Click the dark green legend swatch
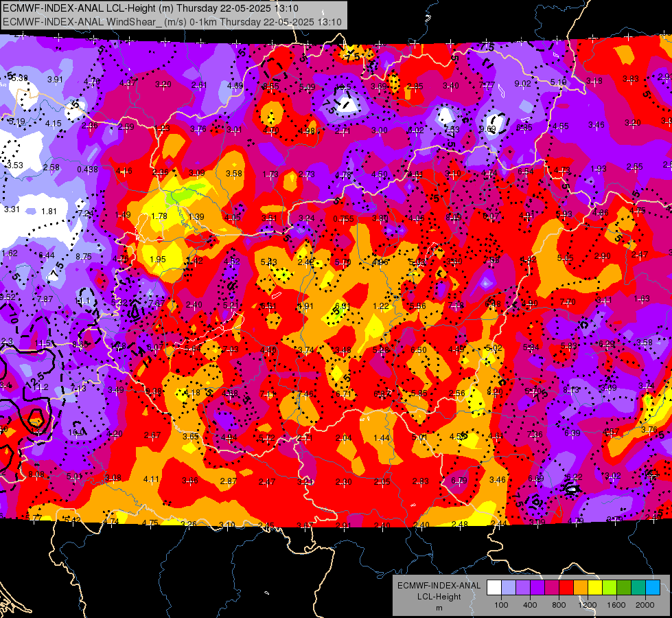 coord(624,588)
